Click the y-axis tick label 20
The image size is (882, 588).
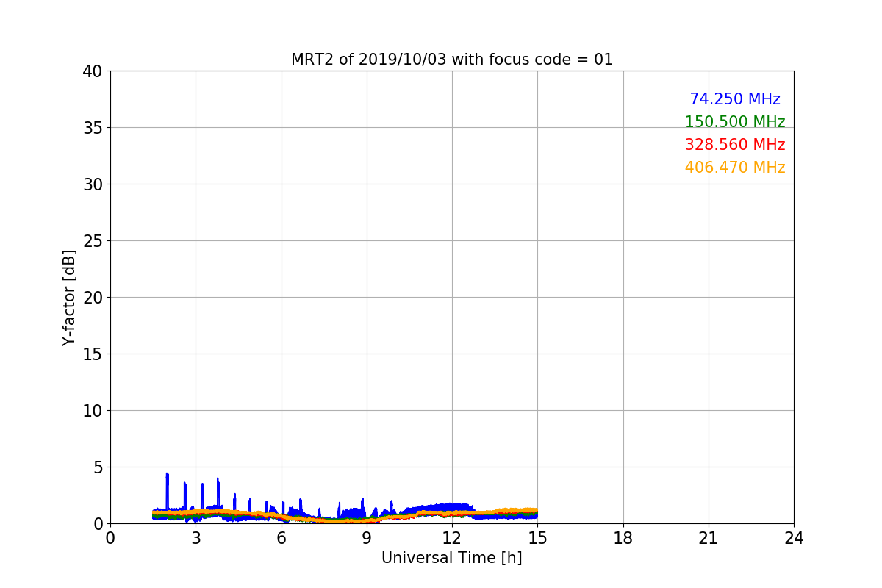point(93,298)
